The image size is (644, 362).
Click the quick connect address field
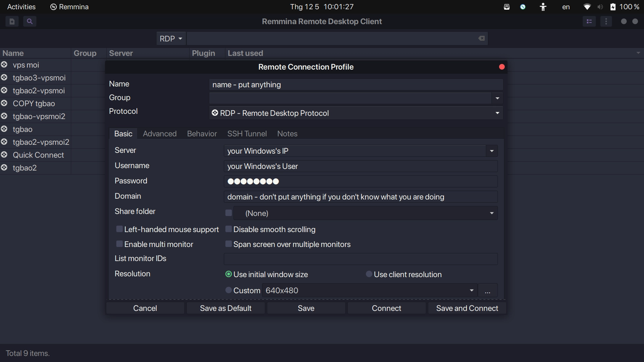[337, 39]
